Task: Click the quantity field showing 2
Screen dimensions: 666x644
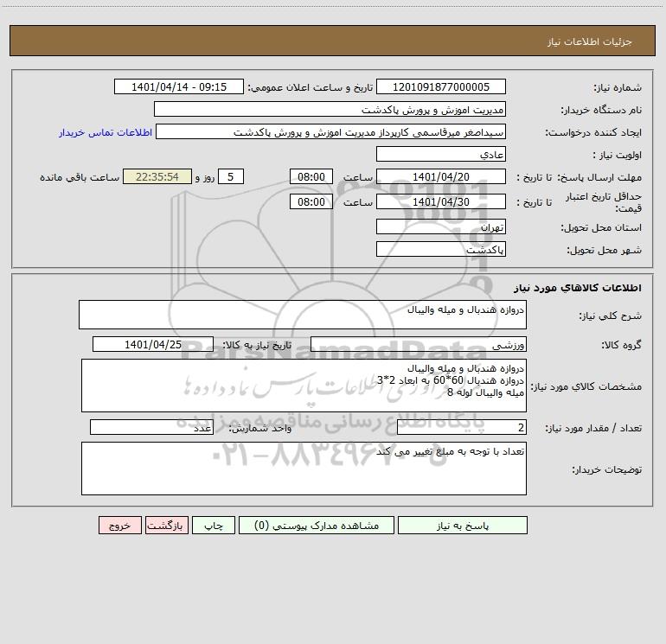Action: (x=462, y=427)
